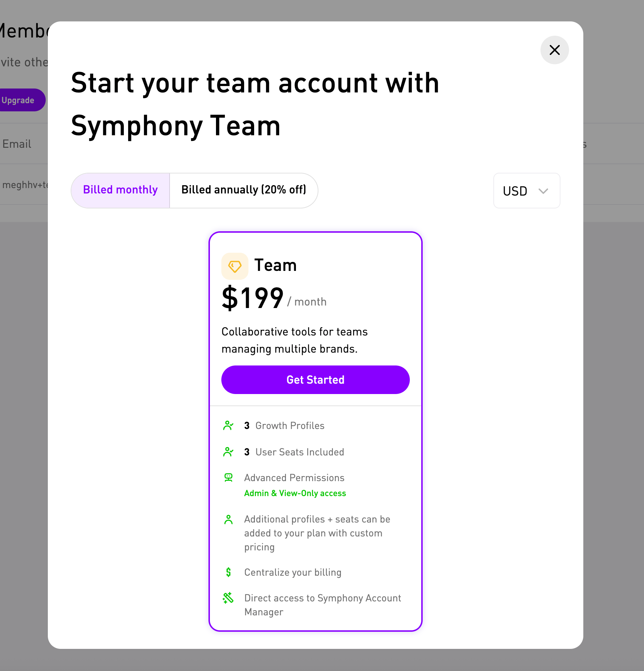Image resolution: width=644 pixels, height=671 pixels.
Task: Click the meghhv member email row
Action: pos(24,185)
